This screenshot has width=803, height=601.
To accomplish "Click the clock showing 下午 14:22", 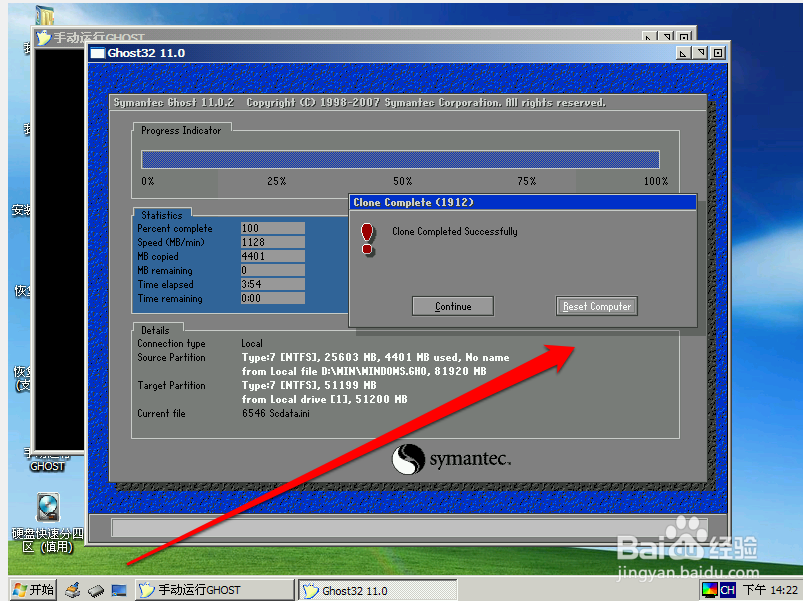I will click(x=770, y=590).
